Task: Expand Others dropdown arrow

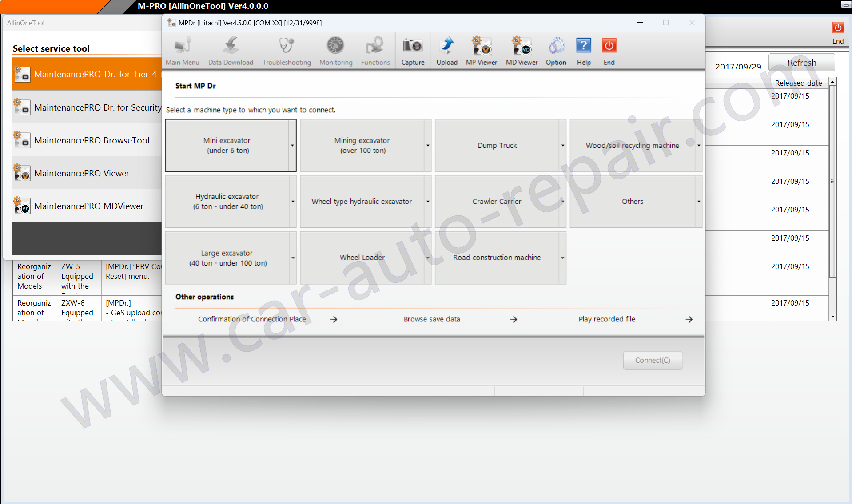Action: [699, 202]
